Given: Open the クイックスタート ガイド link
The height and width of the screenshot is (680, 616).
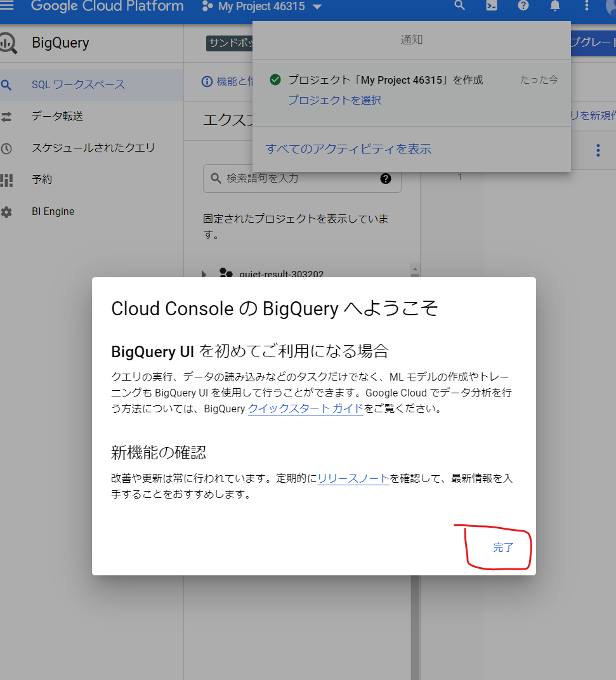Looking at the screenshot, I should (x=305, y=409).
